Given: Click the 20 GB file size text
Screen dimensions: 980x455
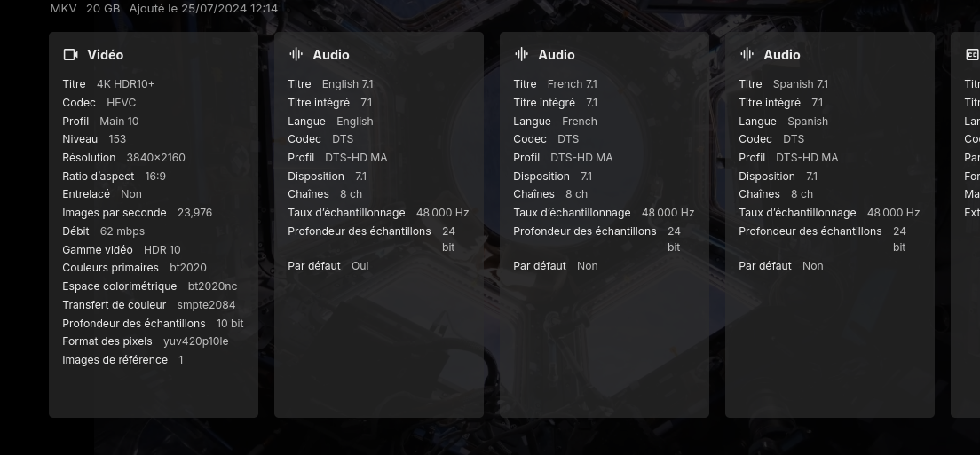Looking at the screenshot, I should click(103, 9).
